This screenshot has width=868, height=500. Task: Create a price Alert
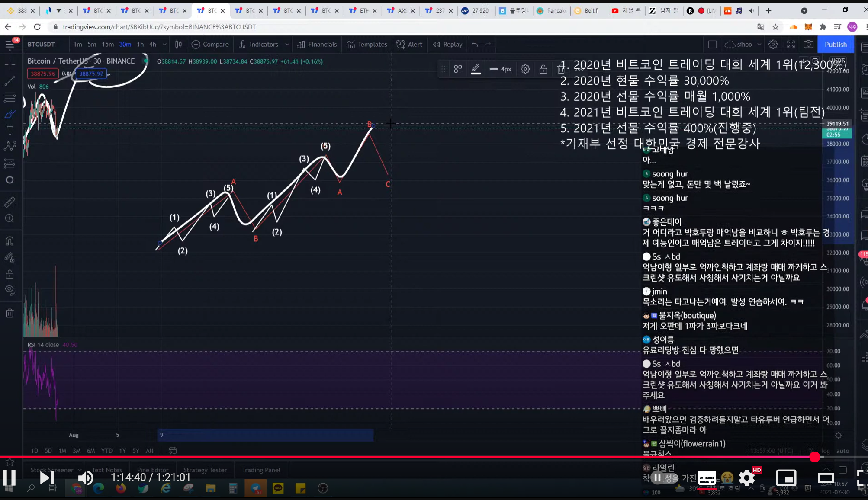pos(409,44)
